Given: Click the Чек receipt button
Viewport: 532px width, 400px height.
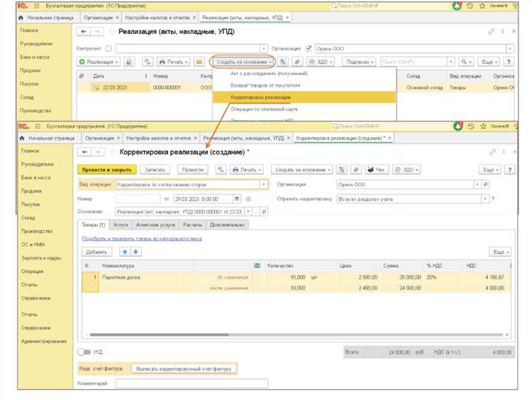Looking at the screenshot, I should coord(376,170).
